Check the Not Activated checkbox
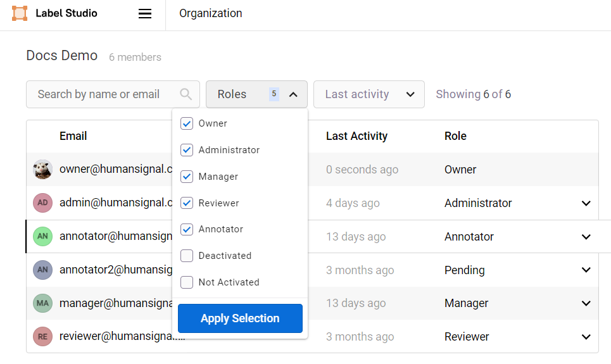 pyautogui.click(x=187, y=282)
